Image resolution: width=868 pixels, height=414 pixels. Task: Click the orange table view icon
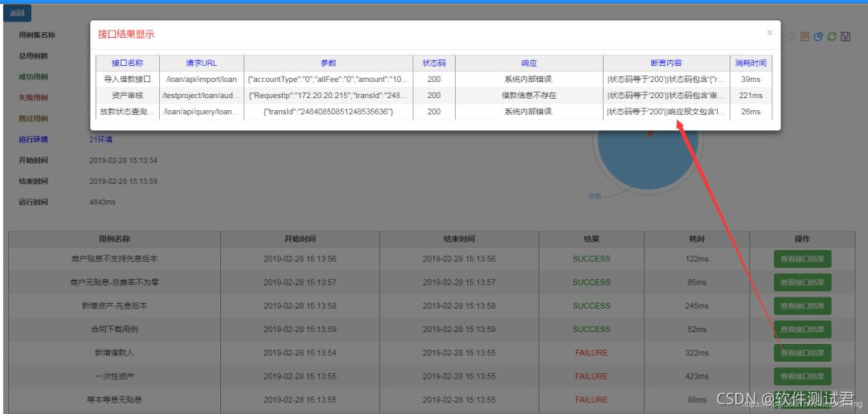[805, 36]
